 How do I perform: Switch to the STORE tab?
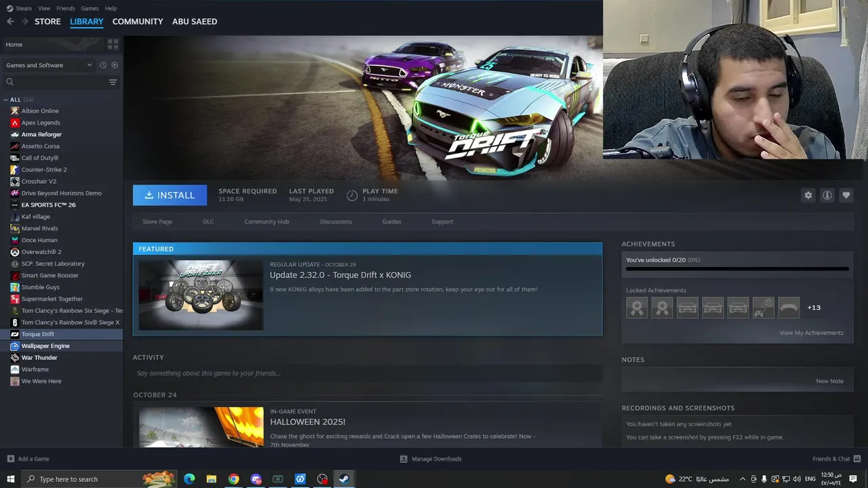47,22
